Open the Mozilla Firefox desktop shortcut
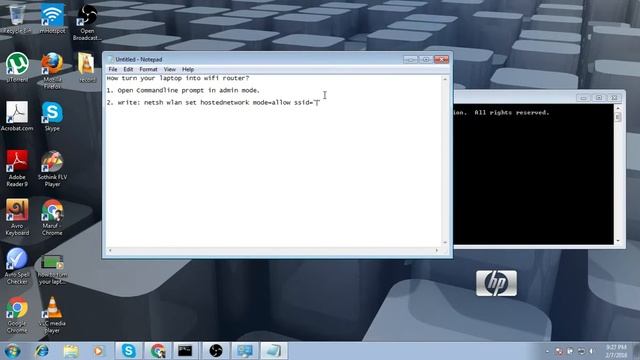640x360 pixels. point(52,71)
